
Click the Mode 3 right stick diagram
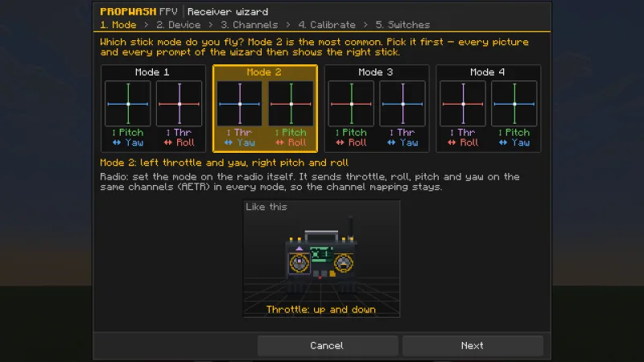click(402, 104)
